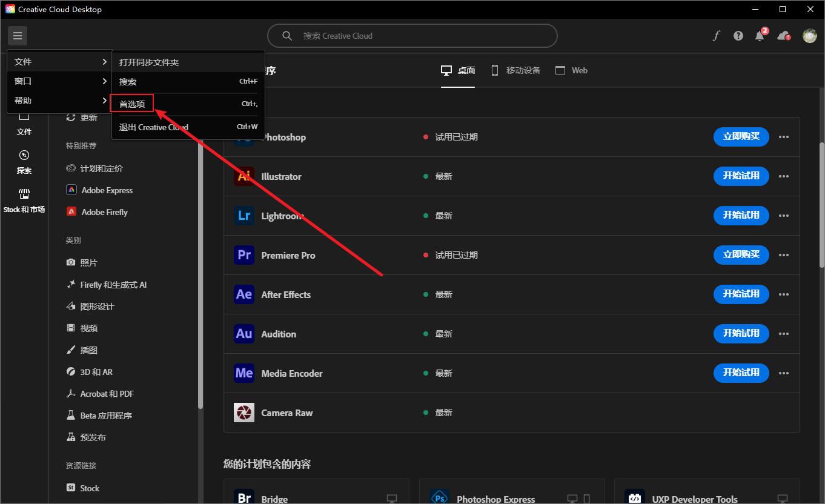
Task: Click 立即购买 for Premiere Pro
Action: pyautogui.click(x=741, y=254)
